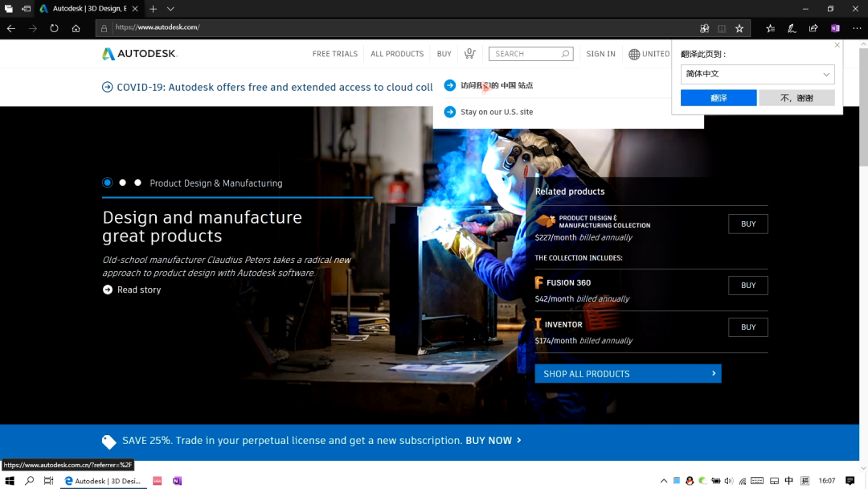Select the second carousel slide dot
868x489 pixels.
pos(123,183)
